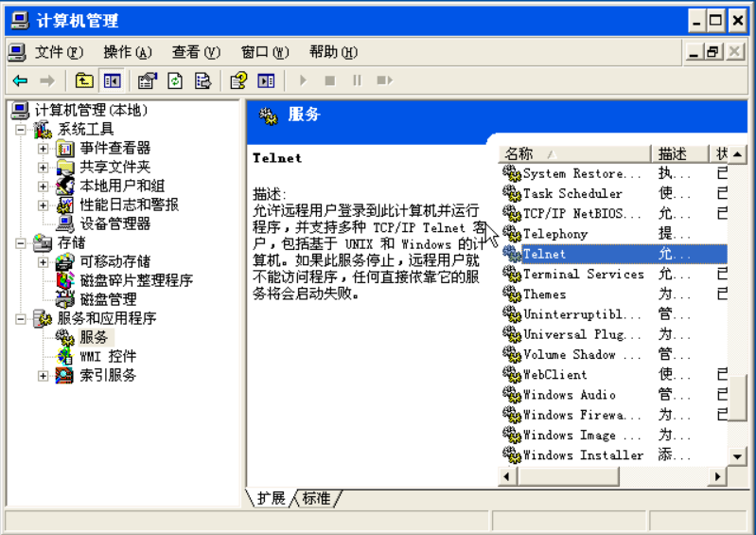Select the 磁盘碎片整理程序 tree item
The height and width of the screenshot is (535, 756).
coord(136,281)
